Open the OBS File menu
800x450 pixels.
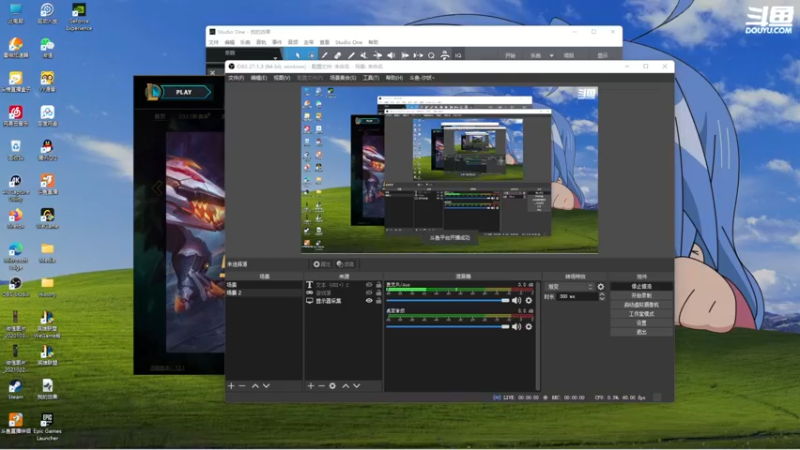pos(236,78)
